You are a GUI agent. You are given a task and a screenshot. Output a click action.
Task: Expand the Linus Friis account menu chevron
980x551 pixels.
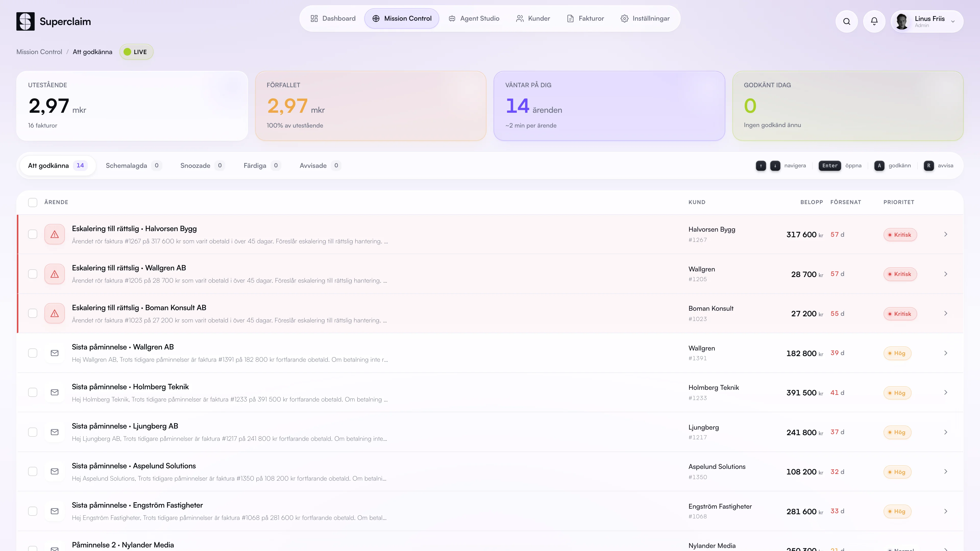tap(953, 22)
